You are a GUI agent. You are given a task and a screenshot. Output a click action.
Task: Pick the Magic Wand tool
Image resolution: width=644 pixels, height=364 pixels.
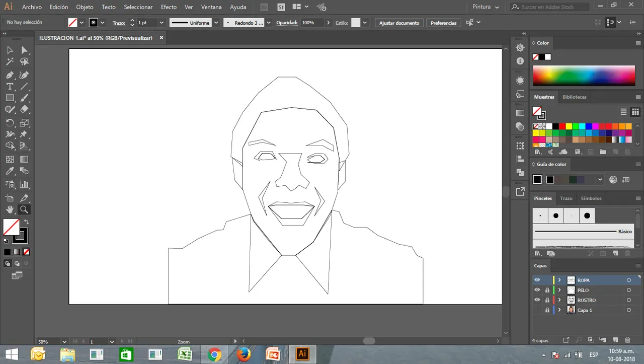click(10, 62)
